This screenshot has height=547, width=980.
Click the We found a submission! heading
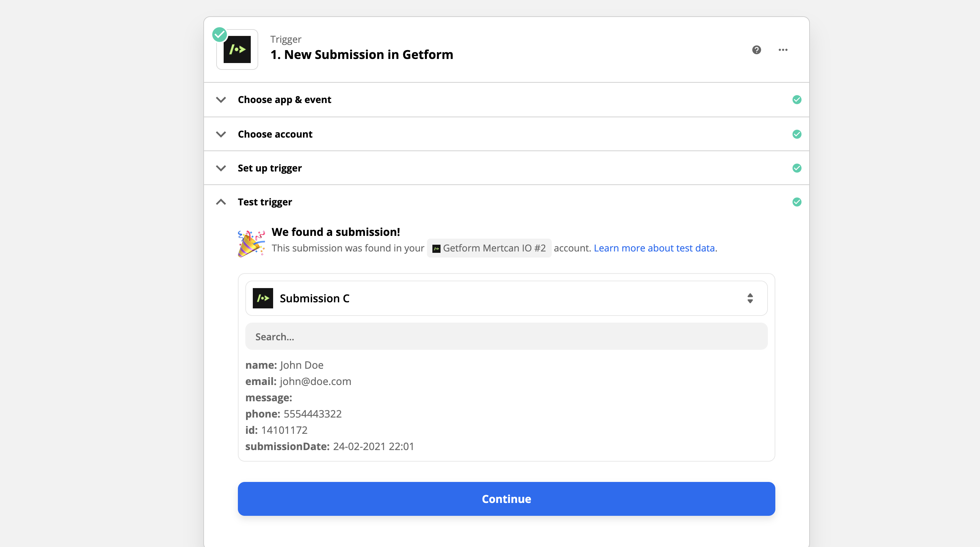point(336,232)
